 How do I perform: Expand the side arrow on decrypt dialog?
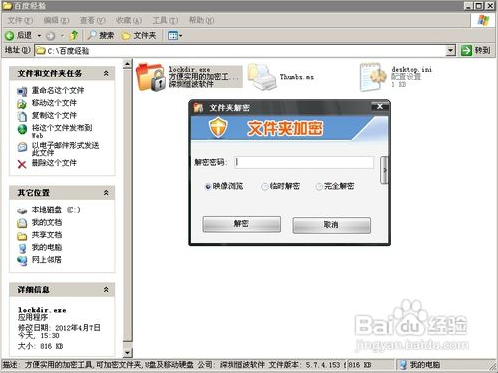coord(384,170)
